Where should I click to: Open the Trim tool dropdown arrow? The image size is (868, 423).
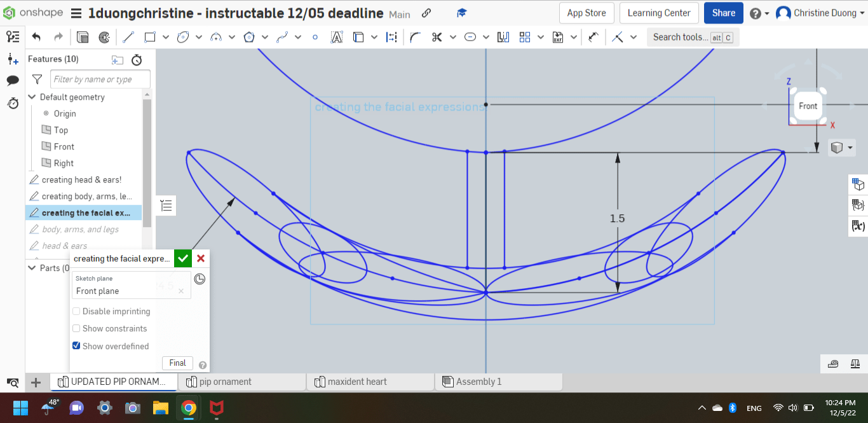coord(453,37)
